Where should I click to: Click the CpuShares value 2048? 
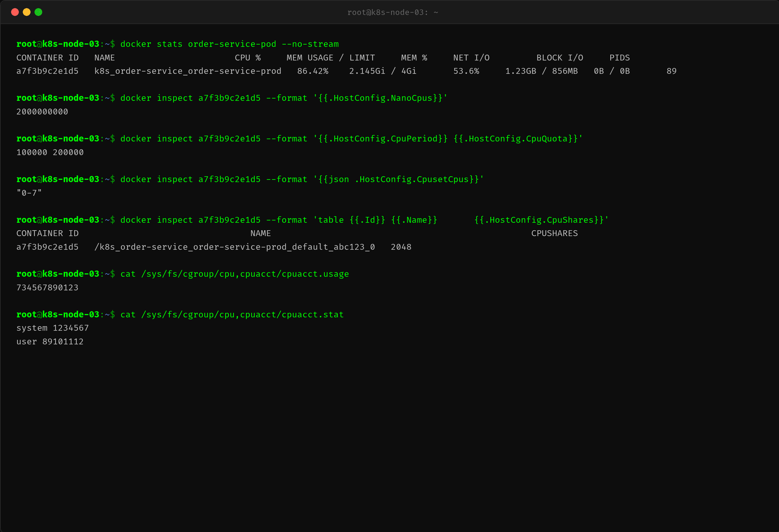tap(401, 247)
